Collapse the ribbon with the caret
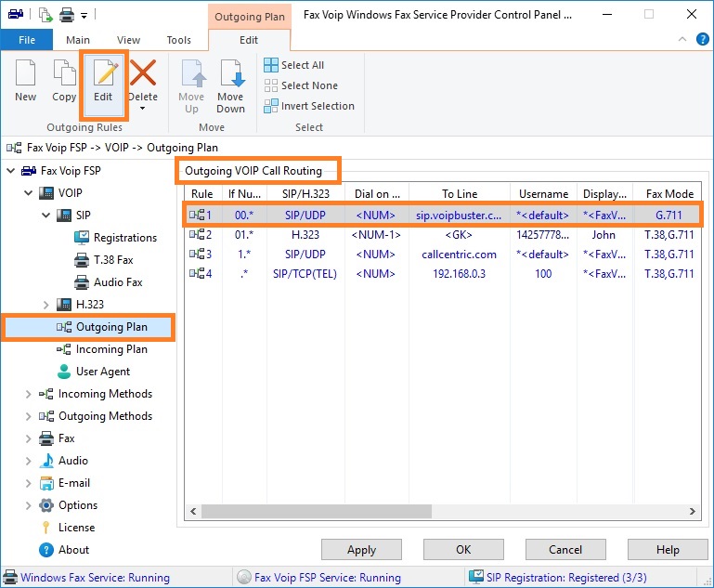Screen dimensions: 714x588 (x=682, y=39)
